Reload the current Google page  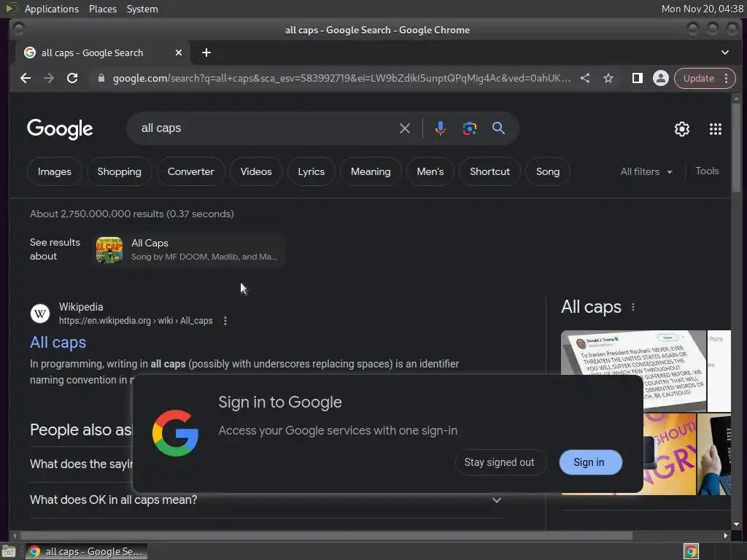[x=72, y=78]
